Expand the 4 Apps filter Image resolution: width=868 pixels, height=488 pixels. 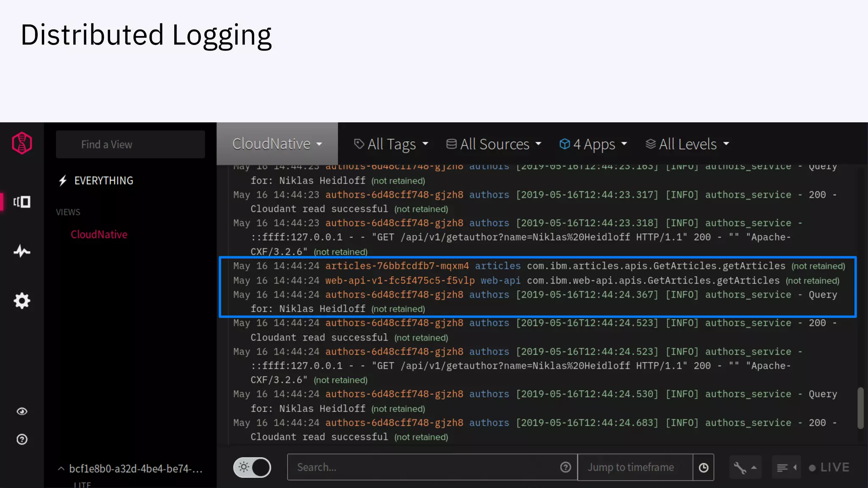(593, 144)
